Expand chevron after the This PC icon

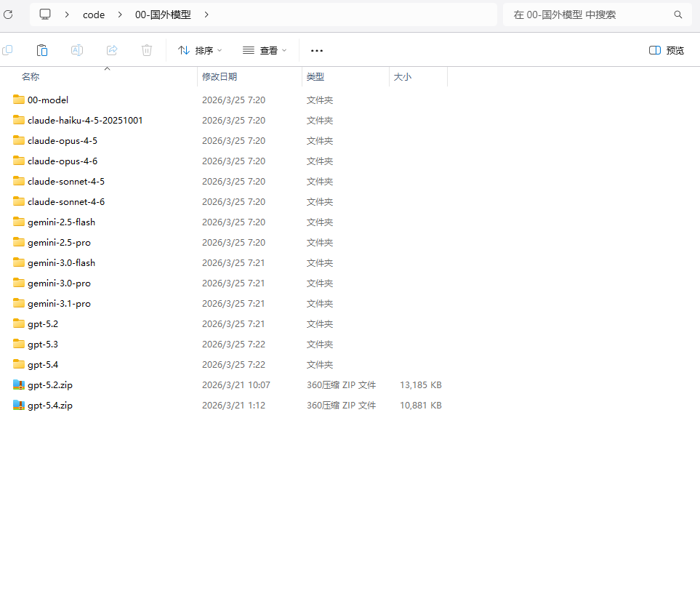click(x=67, y=15)
